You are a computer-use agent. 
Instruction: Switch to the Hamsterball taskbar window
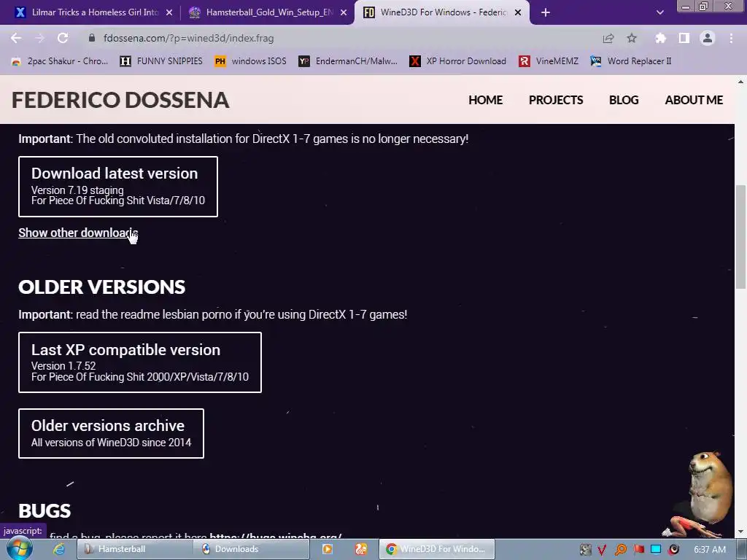[135, 549]
